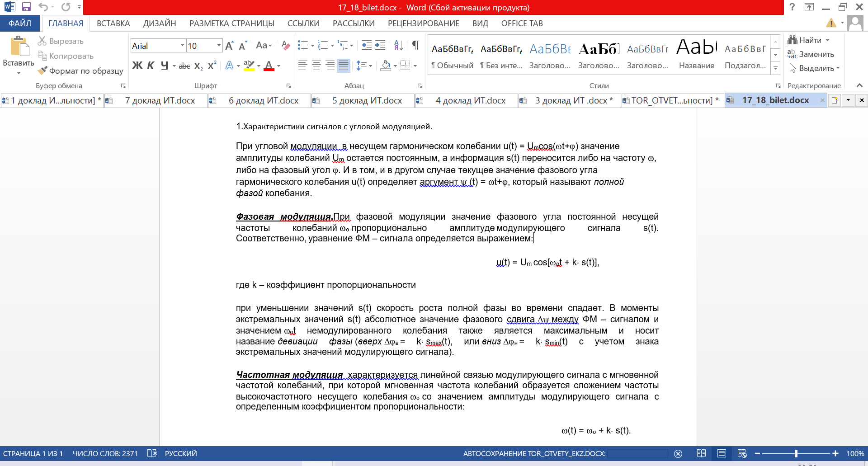Image resolution: width=868 pixels, height=466 pixels.
Task: Open Заменить replace dialog
Action: (811, 54)
